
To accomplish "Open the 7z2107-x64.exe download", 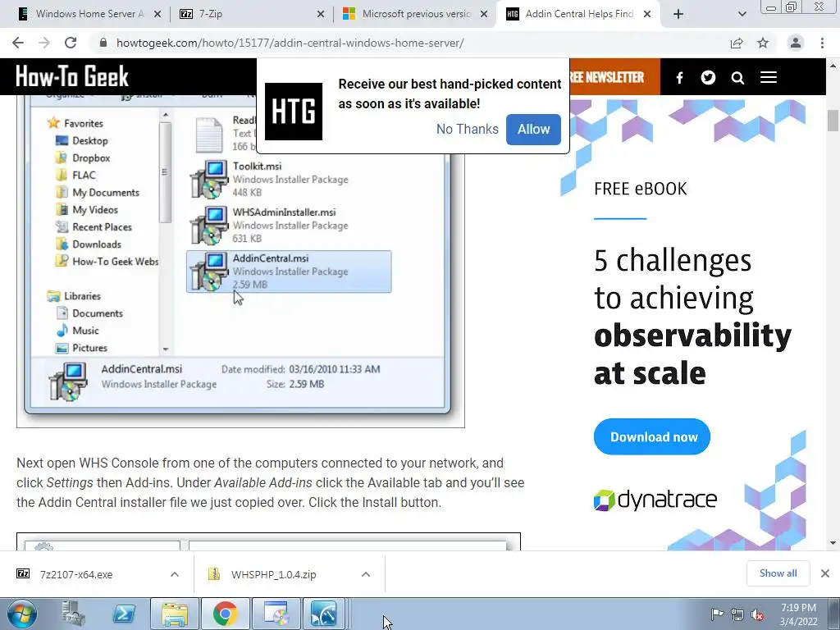I will pyautogui.click(x=76, y=574).
